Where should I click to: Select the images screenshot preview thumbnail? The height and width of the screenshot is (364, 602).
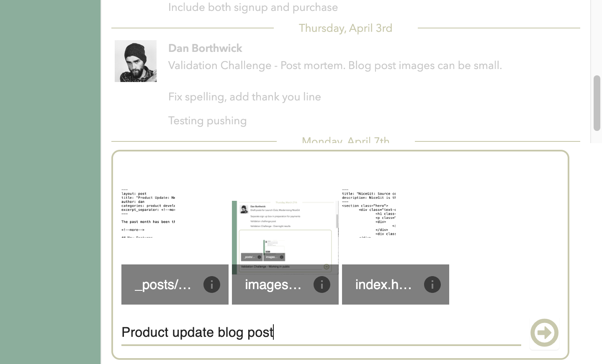[285, 234]
